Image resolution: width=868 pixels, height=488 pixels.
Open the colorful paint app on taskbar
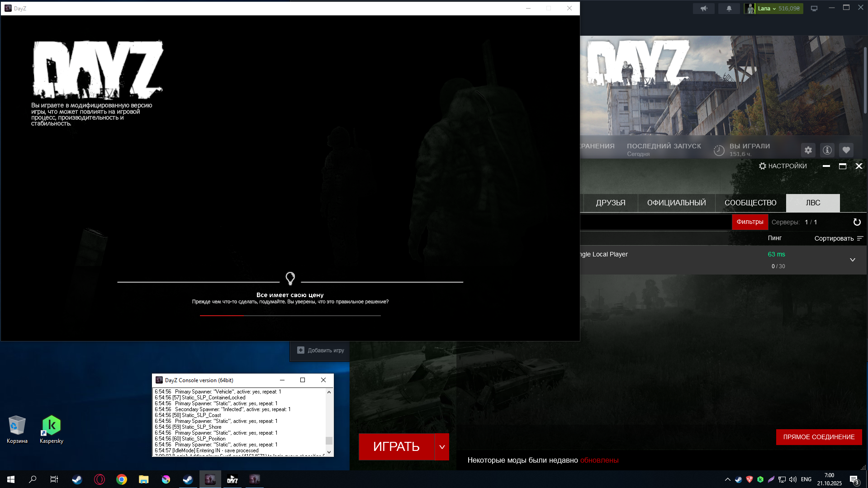pos(166,479)
